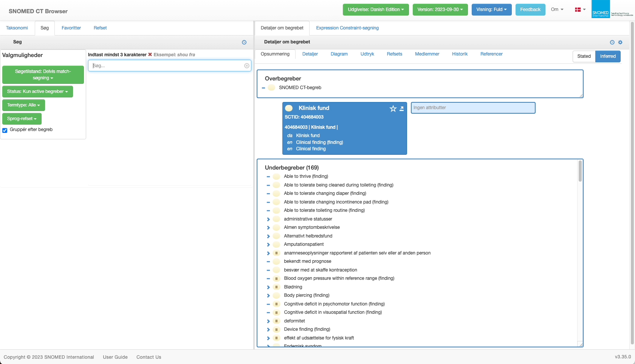Open the Om dropdown menu

tap(557, 9)
